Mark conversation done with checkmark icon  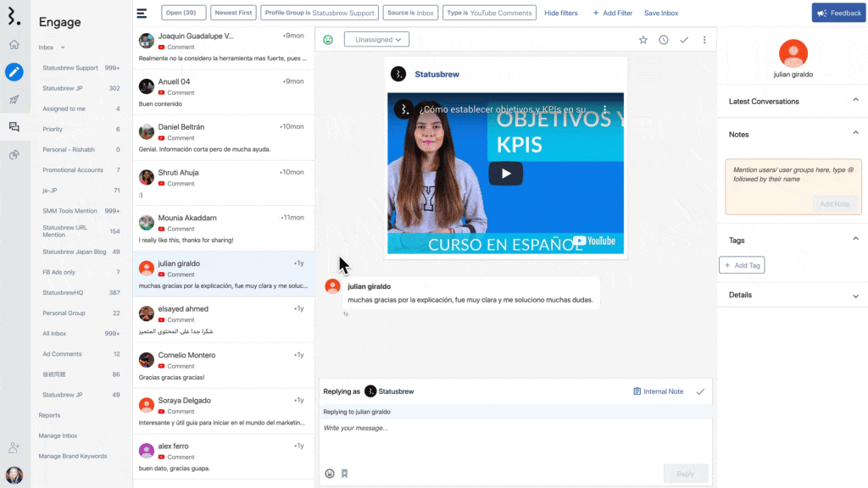point(684,40)
